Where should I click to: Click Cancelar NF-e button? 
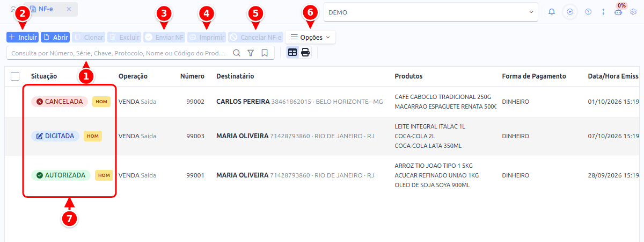[x=255, y=37]
